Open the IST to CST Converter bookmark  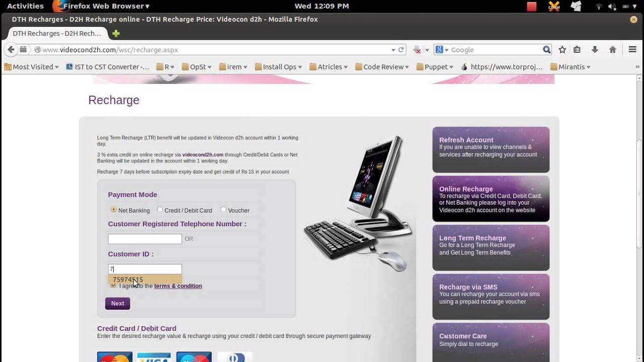108,67
